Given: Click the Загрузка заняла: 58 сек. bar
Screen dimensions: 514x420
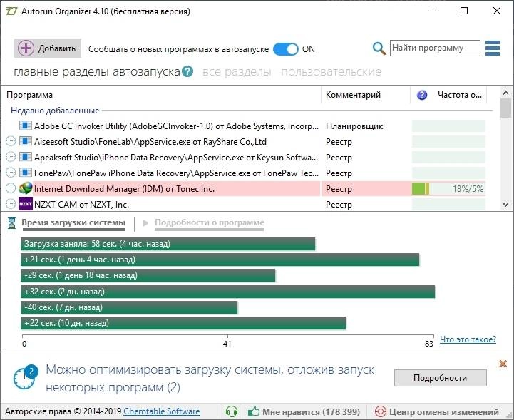Looking at the screenshot, I should tap(168, 244).
